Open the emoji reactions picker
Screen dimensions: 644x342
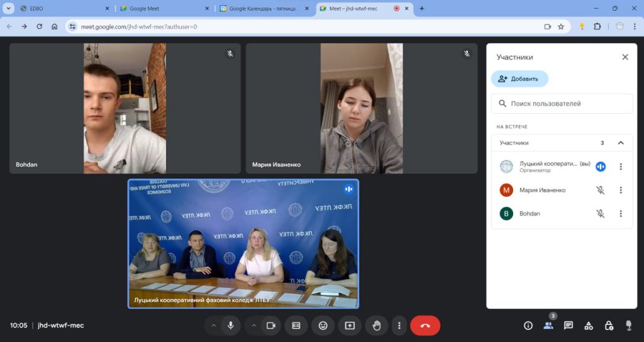coord(323,326)
